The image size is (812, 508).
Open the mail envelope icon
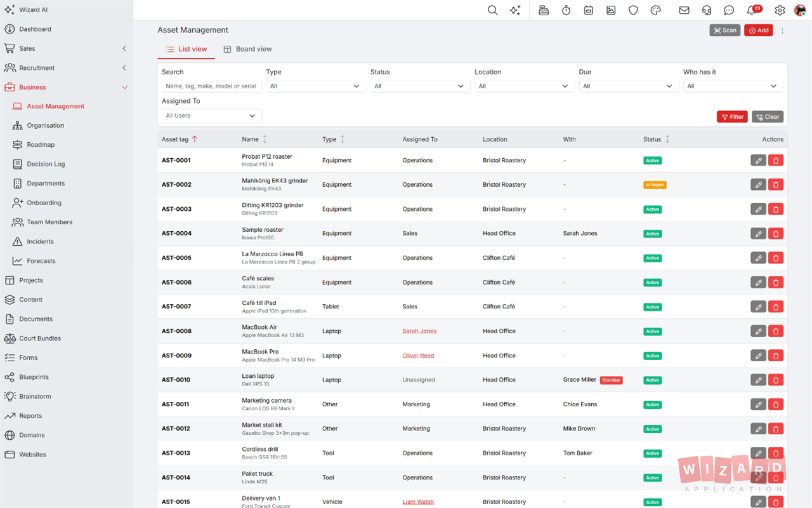coord(684,10)
